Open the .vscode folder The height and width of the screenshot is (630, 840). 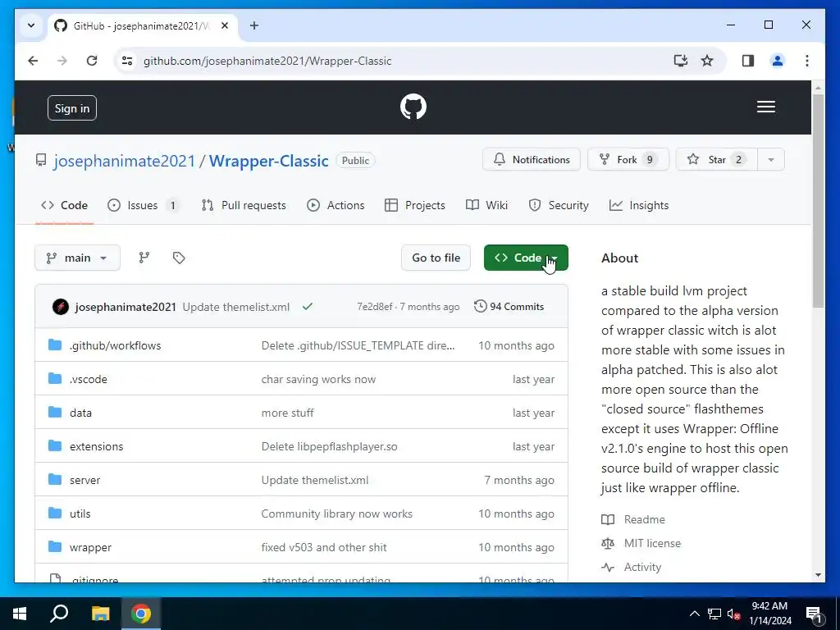click(x=89, y=379)
